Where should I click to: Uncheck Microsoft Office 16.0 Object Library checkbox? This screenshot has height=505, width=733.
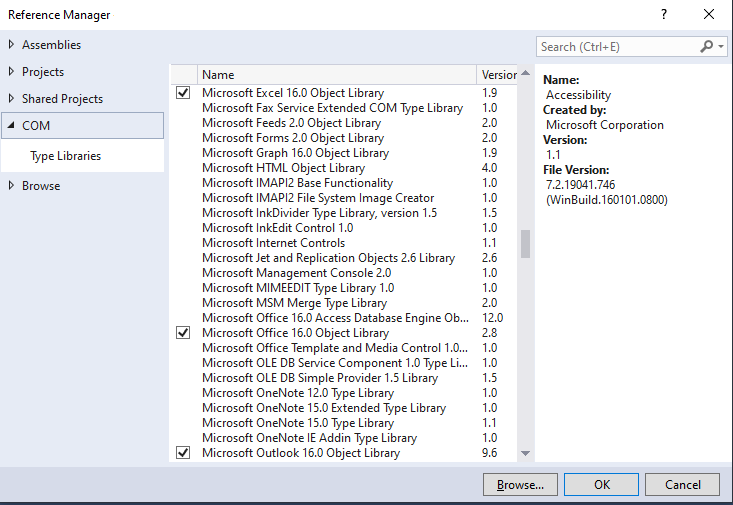183,332
